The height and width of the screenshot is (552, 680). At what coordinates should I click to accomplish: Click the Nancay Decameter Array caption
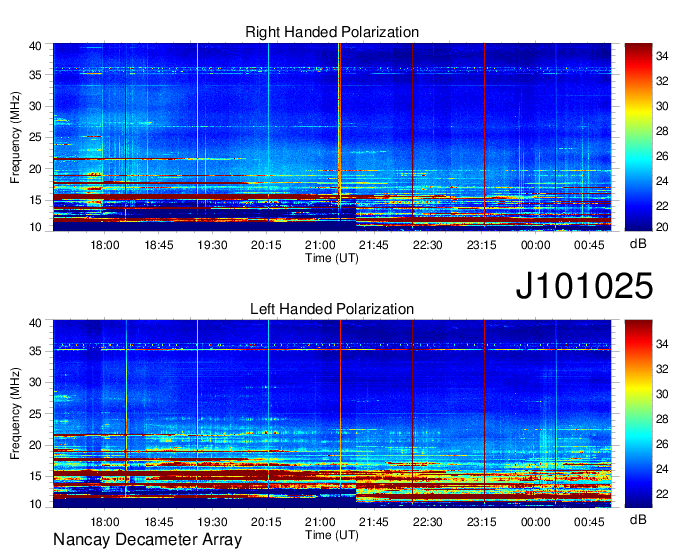click(147, 540)
